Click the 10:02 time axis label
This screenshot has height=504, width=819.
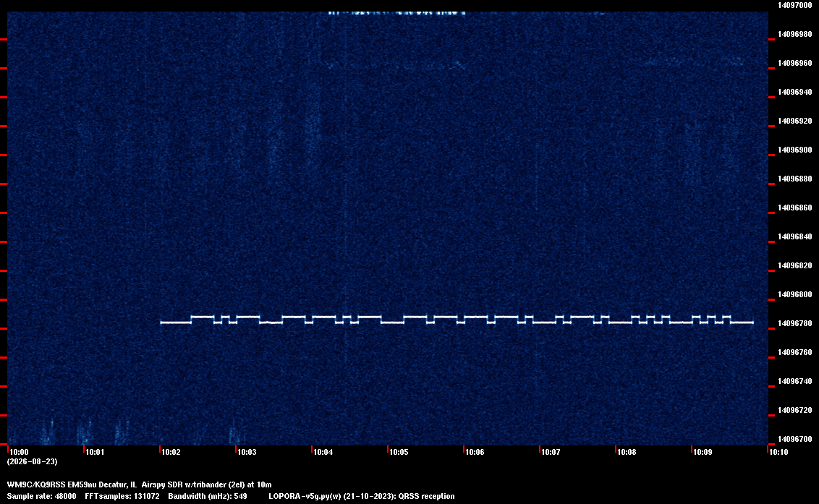(x=171, y=452)
